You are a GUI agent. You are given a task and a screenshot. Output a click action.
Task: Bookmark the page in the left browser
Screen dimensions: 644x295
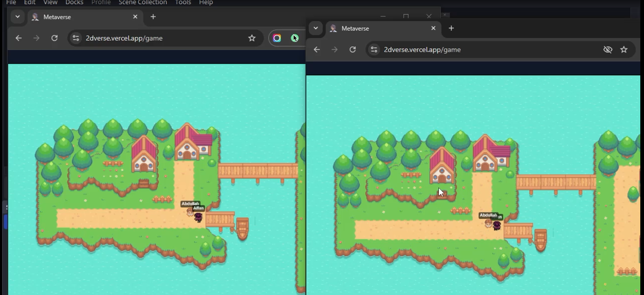[x=252, y=38]
